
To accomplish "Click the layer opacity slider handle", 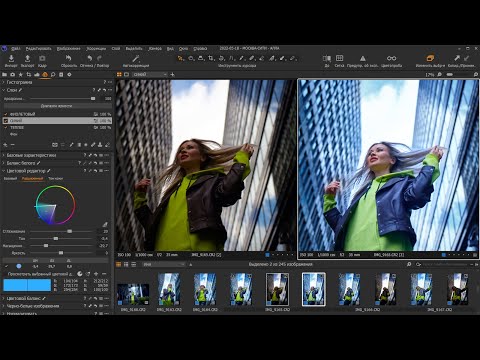I will click(93, 99).
